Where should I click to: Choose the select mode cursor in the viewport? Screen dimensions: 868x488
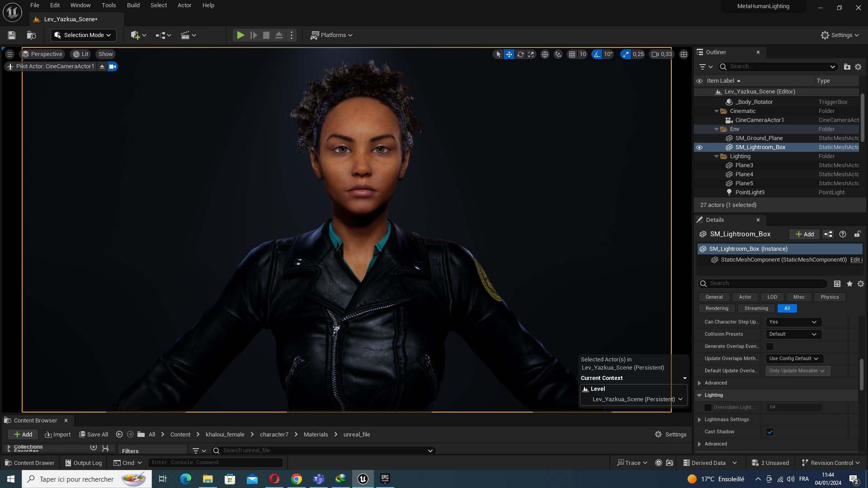point(498,54)
